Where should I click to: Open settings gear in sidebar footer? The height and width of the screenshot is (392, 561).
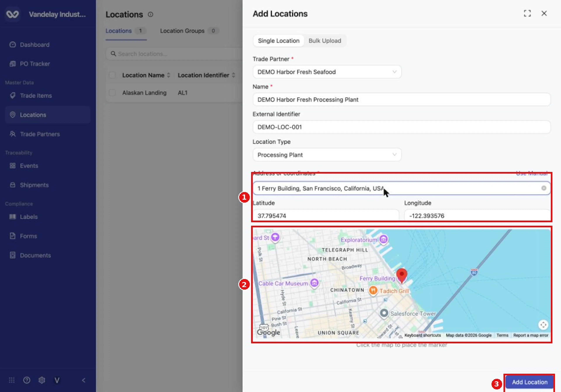point(42,380)
